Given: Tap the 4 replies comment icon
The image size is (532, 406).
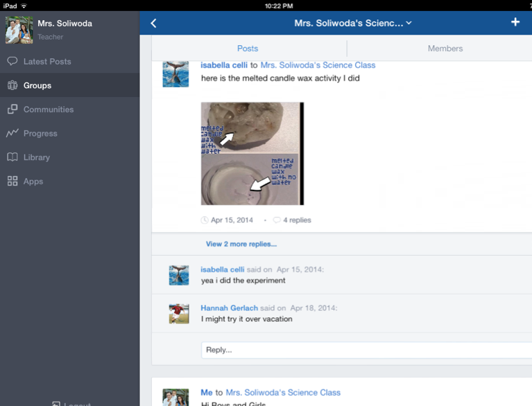Looking at the screenshot, I should pyautogui.click(x=277, y=220).
